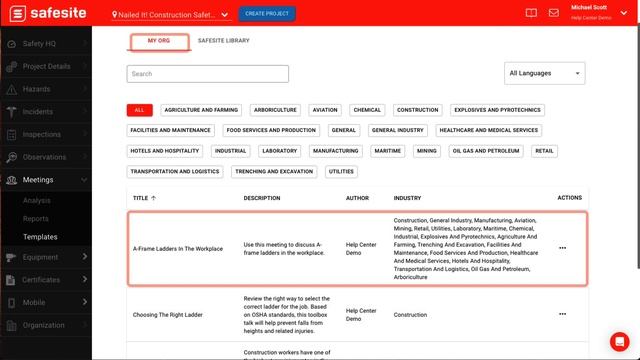Click the Create Project button

(x=267, y=13)
